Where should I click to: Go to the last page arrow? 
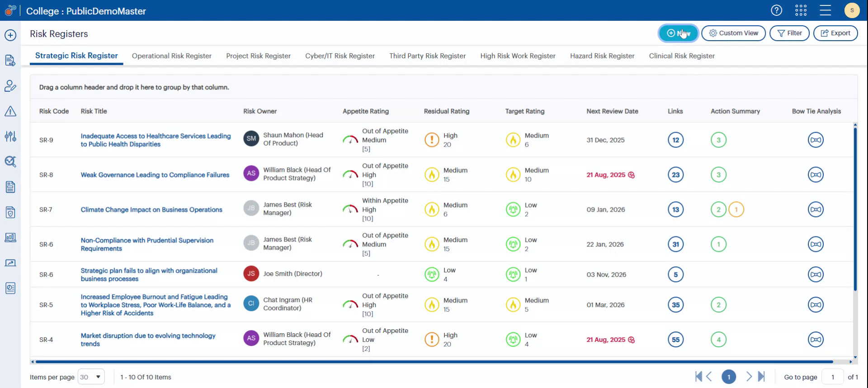point(762,377)
